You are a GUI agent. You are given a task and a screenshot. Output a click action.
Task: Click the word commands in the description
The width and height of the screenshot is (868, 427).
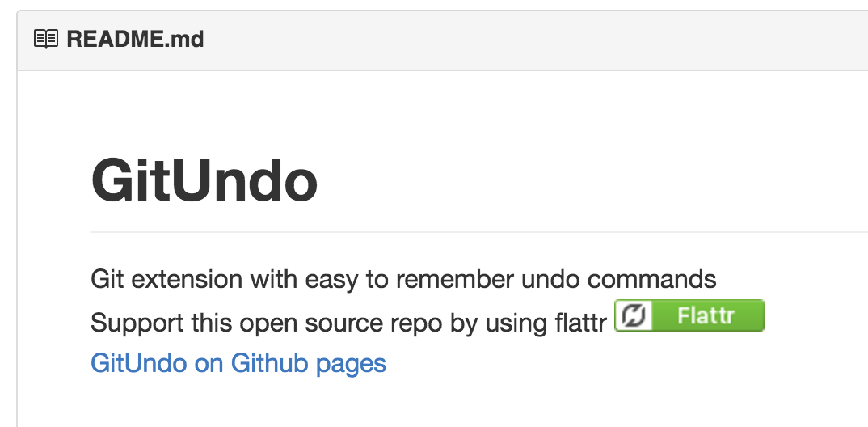[x=651, y=279]
